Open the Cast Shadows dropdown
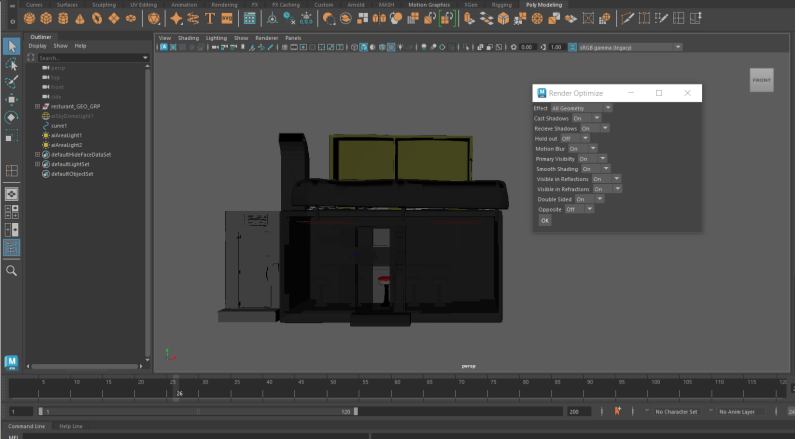This screenshot has width=800, height=439. pyautogui.click(x=586, y=118)
